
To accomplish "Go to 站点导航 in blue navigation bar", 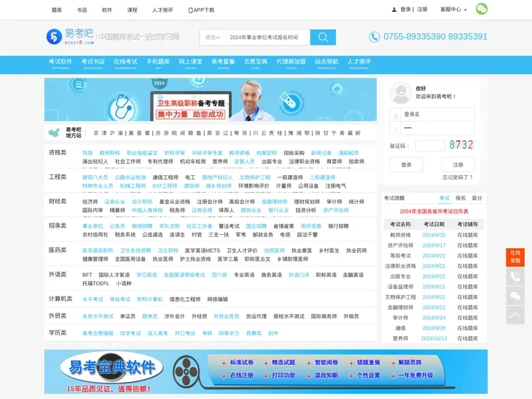I will (327, 64).
